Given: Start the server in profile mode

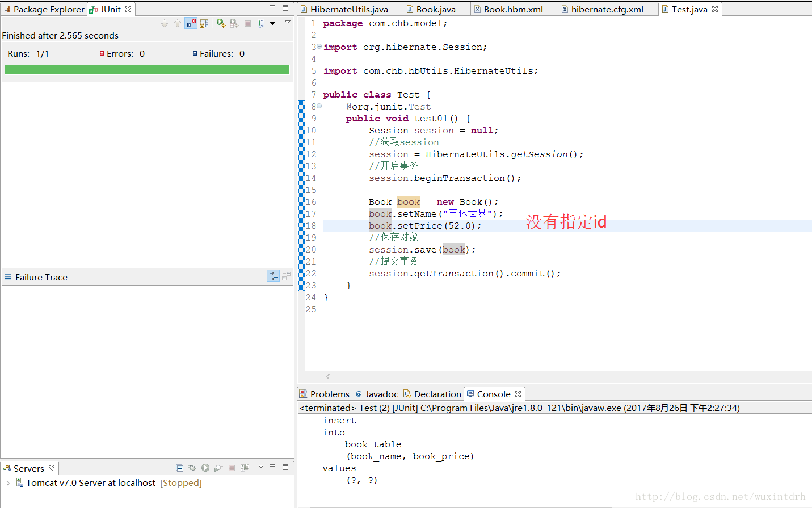Looking at the screenshot, I should coord(218,468).
